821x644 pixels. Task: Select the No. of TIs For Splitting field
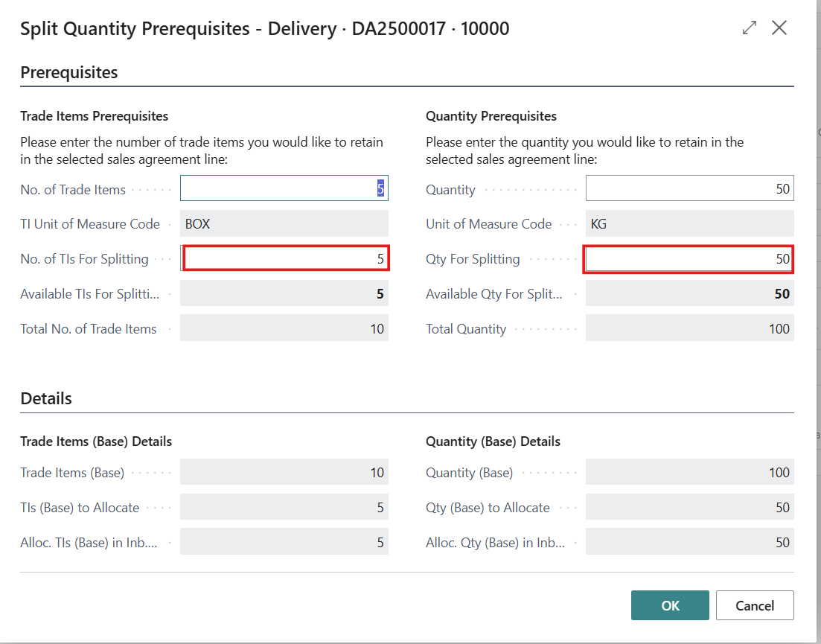[x=285, y=259]
